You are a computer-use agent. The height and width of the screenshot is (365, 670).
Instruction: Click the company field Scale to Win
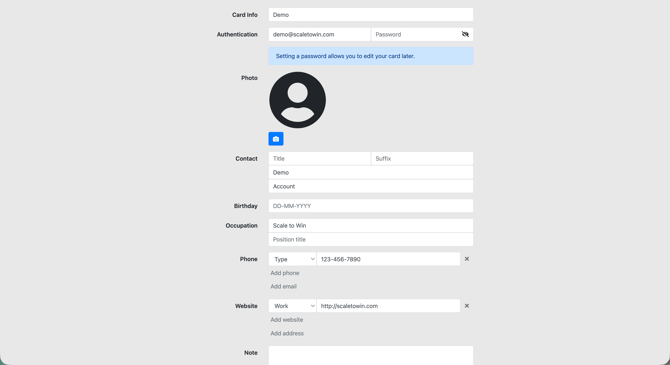370,226
